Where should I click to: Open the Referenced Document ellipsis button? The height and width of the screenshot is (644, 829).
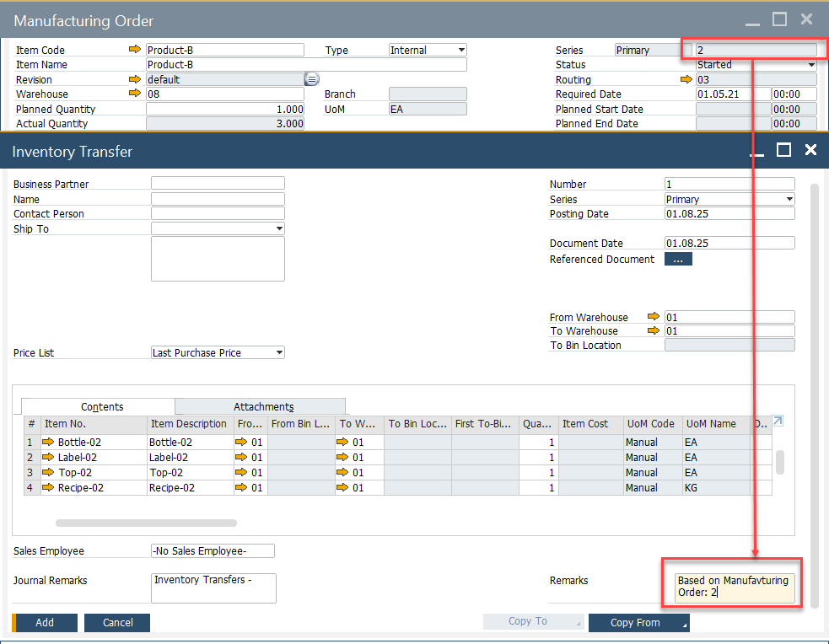(678, 260)
